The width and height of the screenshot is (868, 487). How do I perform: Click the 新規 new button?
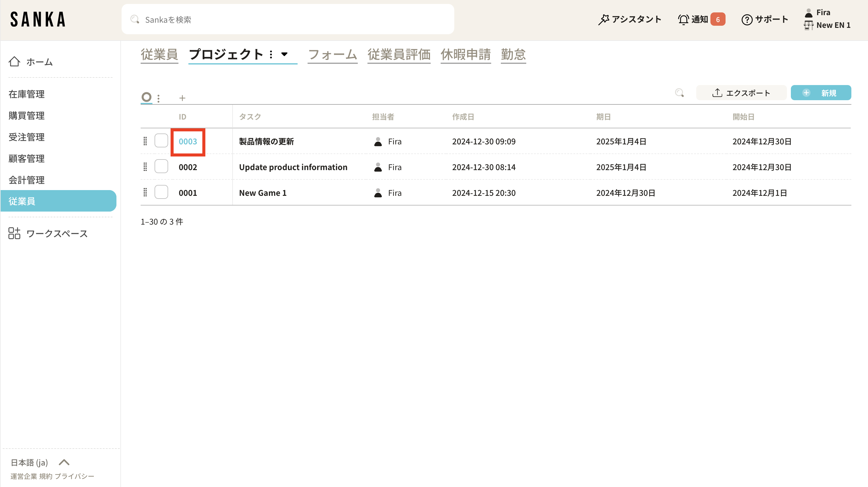[x=821, y=93]
